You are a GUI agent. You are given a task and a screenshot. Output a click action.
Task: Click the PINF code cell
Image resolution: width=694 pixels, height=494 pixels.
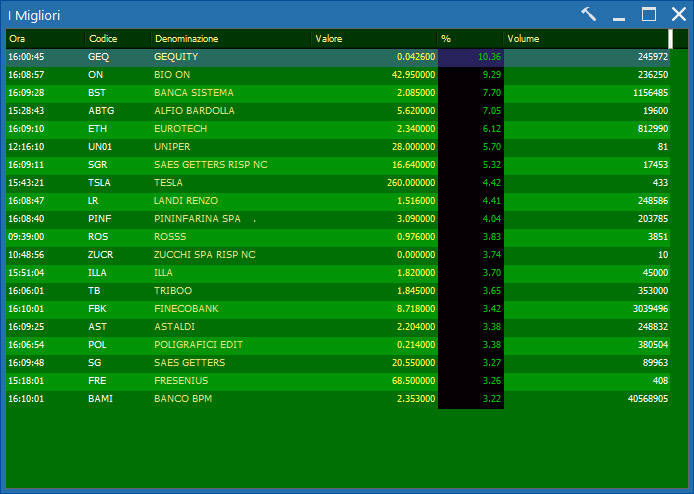100,219
